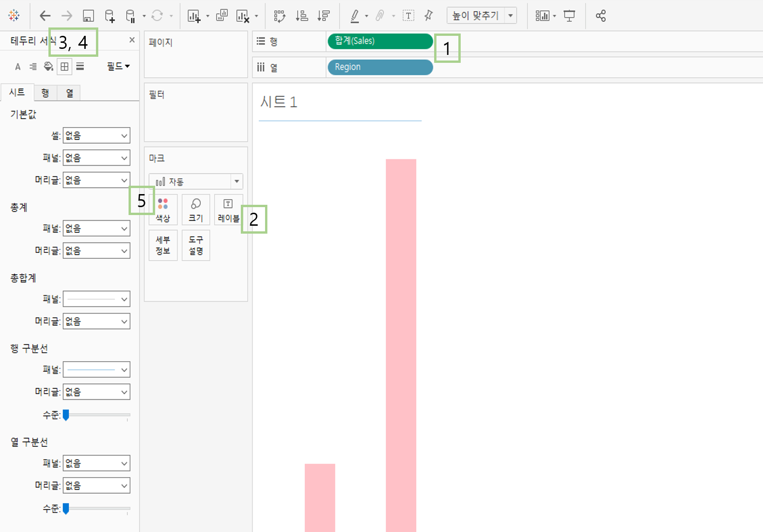Add a new data source
763x532 pixels.
coord(109,16)
